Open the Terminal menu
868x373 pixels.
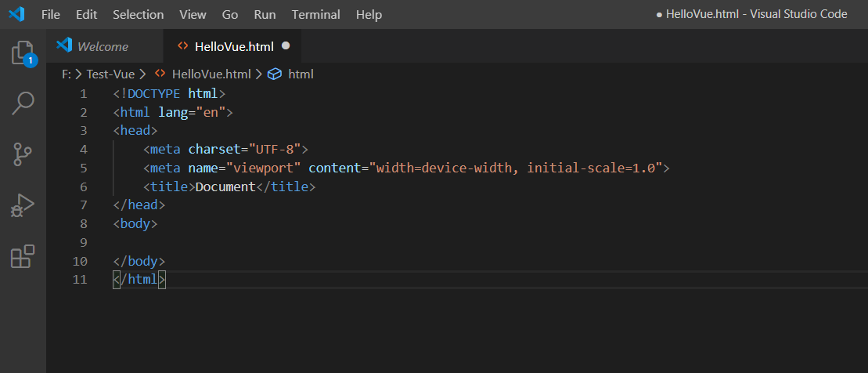(316, 14)
